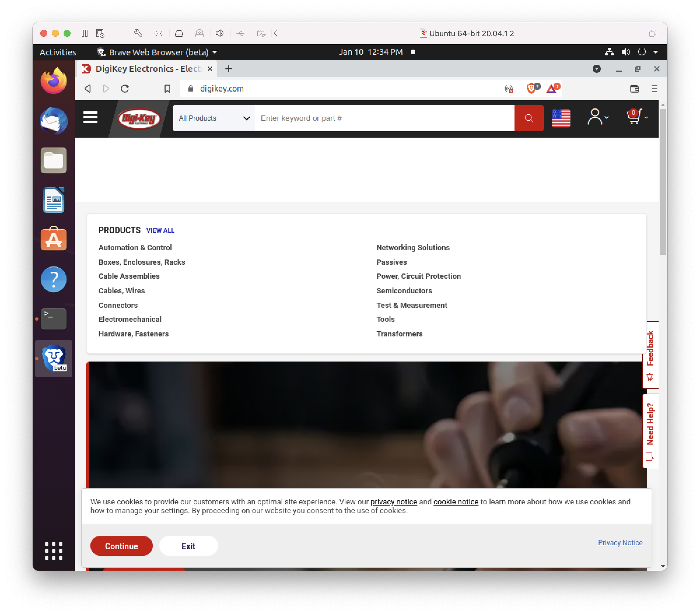Expand the cart dropdown chevron
The width and height of the screenshot is (700, 614).
point(646,118)
